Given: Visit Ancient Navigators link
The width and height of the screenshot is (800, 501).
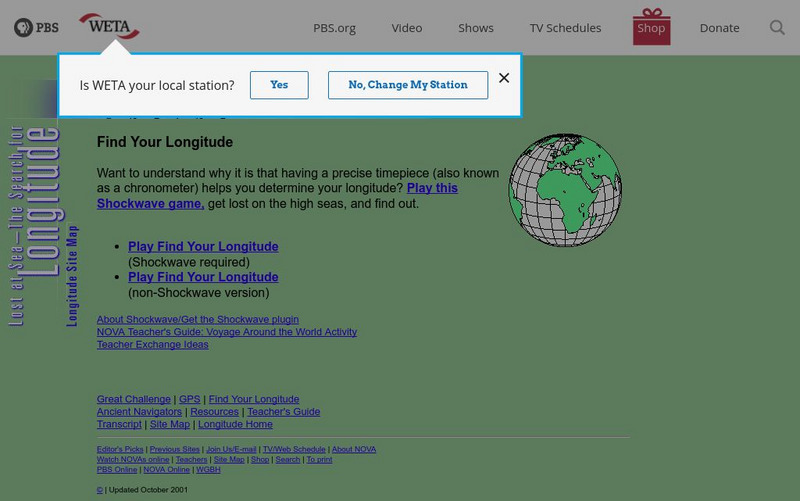Looking at the screenshot, I should click(x=139, y=412).
